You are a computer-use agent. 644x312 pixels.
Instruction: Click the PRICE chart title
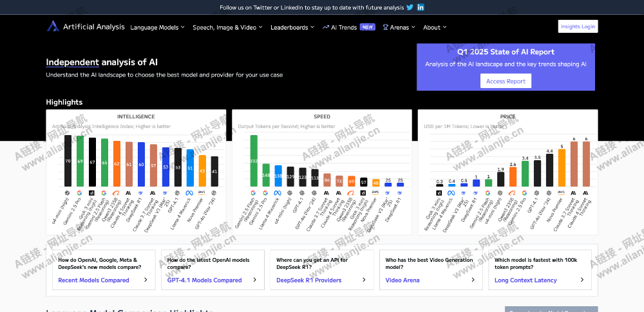[507, 116]
